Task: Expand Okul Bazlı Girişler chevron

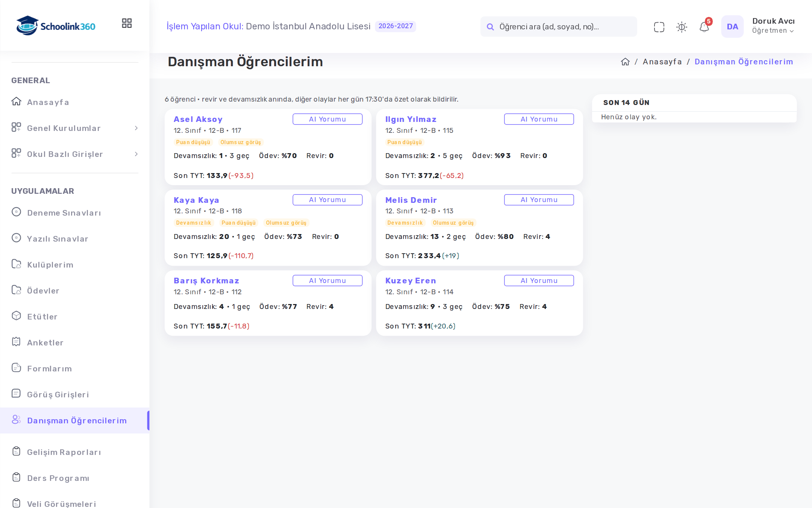Action: [x=136, y=154]
